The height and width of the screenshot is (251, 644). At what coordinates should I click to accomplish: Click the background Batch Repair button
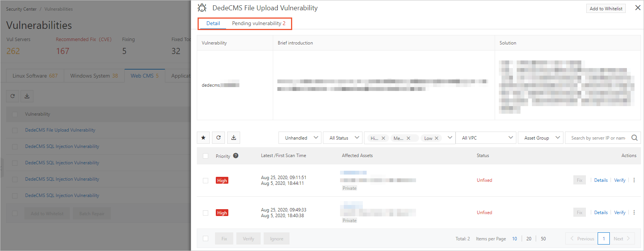point(92,213)
